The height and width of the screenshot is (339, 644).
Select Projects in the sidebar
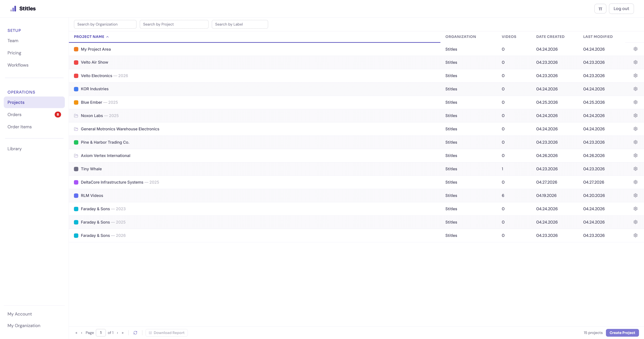click(x=34, y=102)
